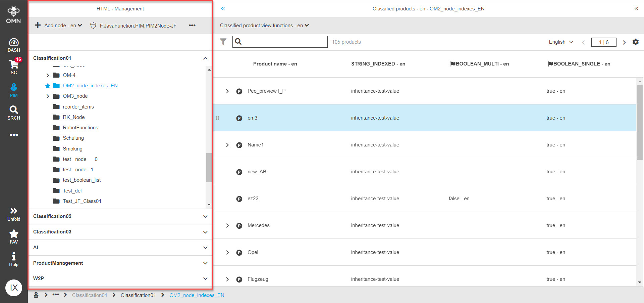Image resolution: width=644 pixels, height=303 pixels.
Task: Change the English language selection
Action: click(x=560, y=42)
